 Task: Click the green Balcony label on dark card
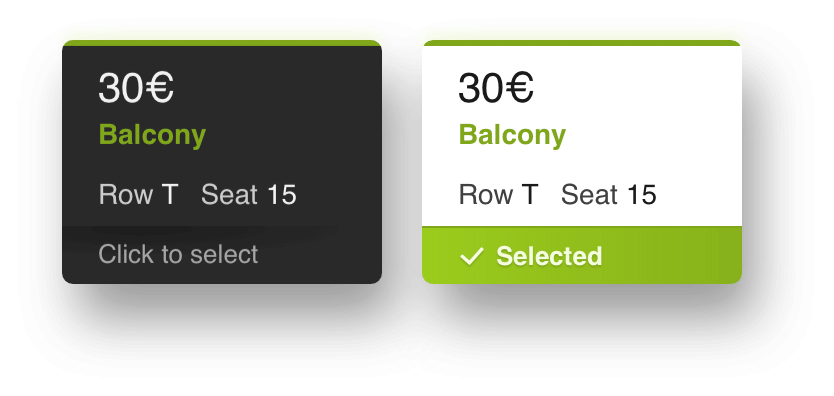point(152,135)
